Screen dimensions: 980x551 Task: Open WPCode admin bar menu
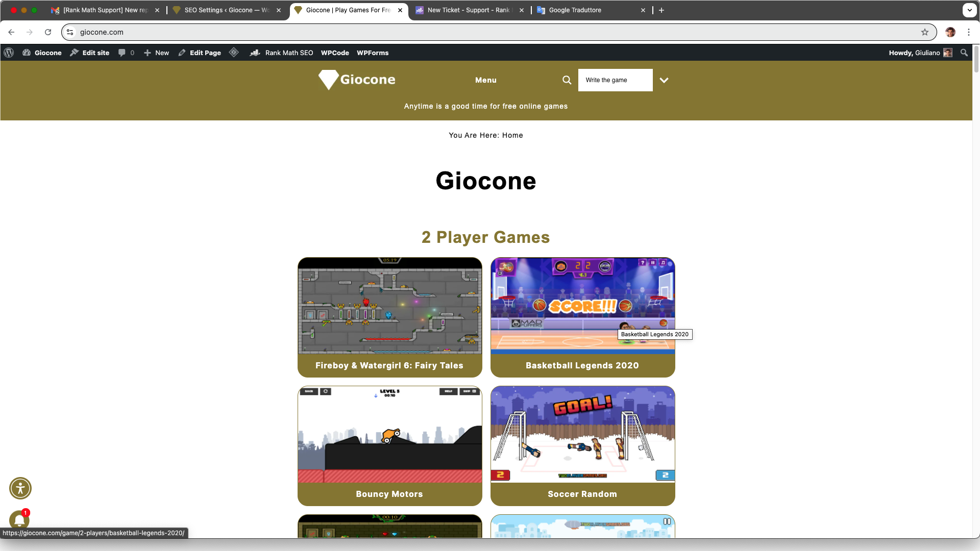tap(335, 53)
